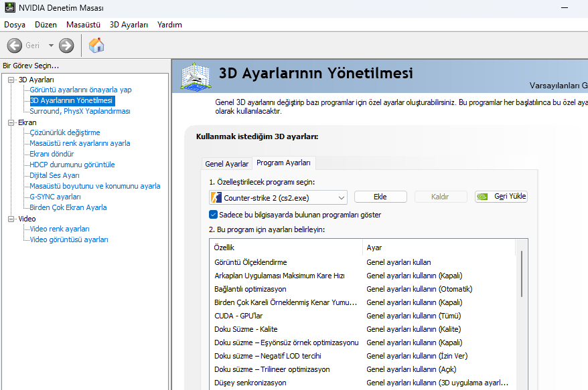Open 'G-SYNC ayarları' link in sidebar

(55, 197)
